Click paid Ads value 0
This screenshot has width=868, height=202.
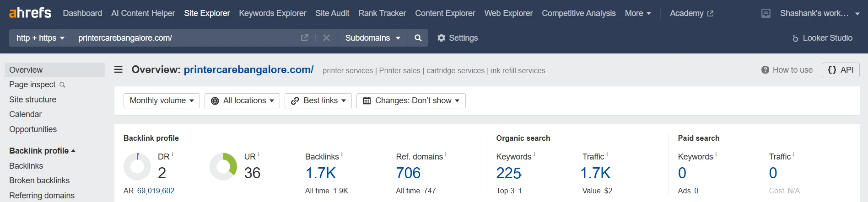696,191
